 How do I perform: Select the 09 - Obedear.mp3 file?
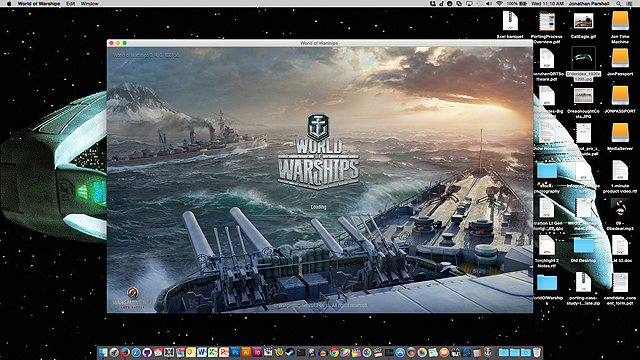click(620, 208)
